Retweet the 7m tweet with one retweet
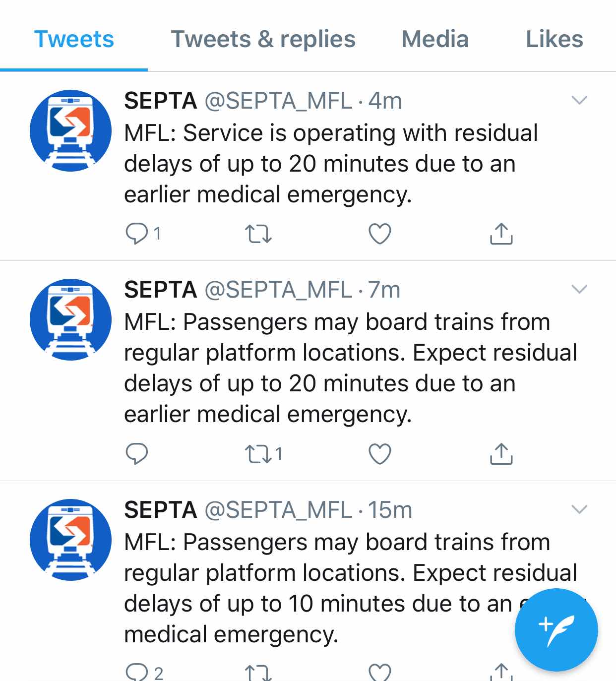This screenshot has width=616, height=681. click(x=264, y=454)
